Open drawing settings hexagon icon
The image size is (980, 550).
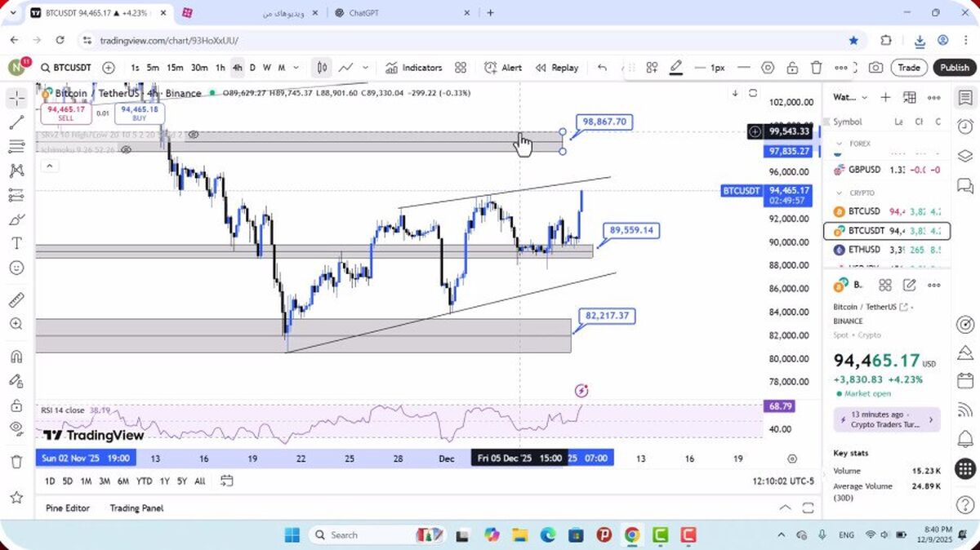[x=768, y=68]
